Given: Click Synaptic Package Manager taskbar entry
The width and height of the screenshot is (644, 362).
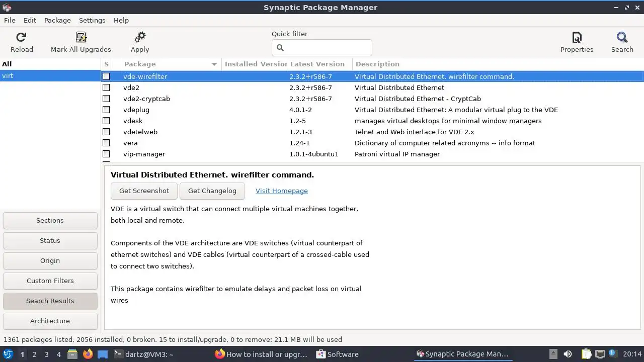Looking at the screenshot, I should pyautogui.click(x=462, y=354).
